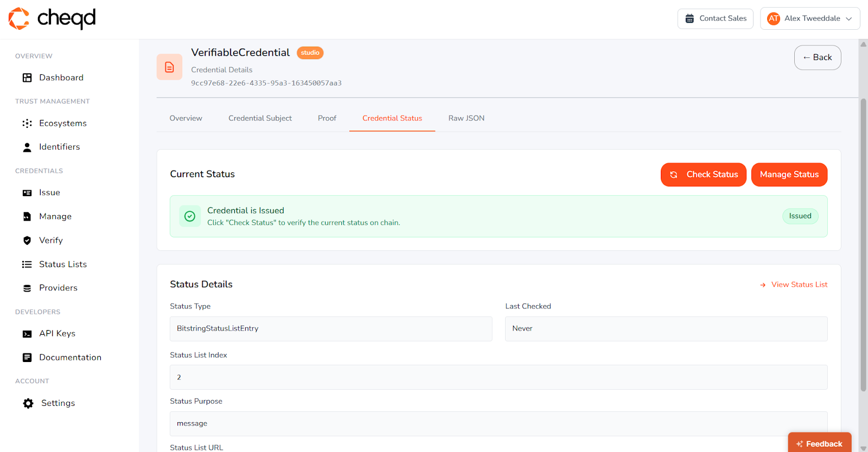Click the Documentation book icon
Image resolution: width=868 pixels, height=452 pixels.
click(27, 358)
